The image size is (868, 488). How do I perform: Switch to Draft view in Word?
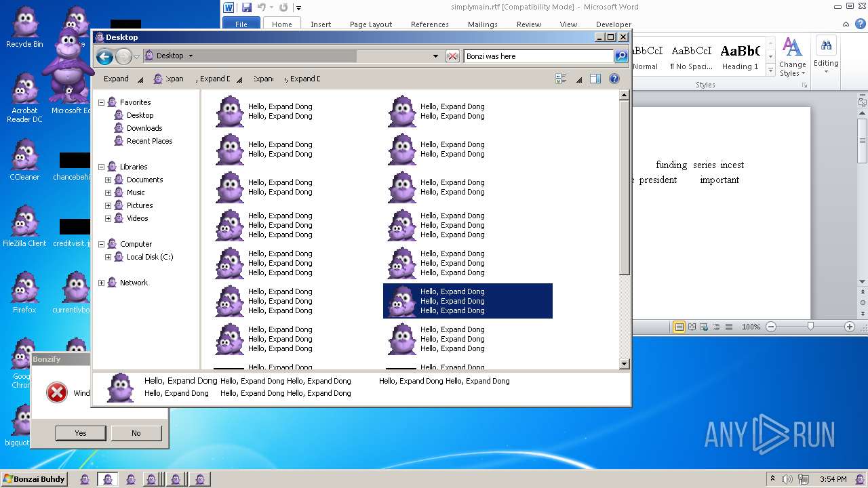coord(729,327)
